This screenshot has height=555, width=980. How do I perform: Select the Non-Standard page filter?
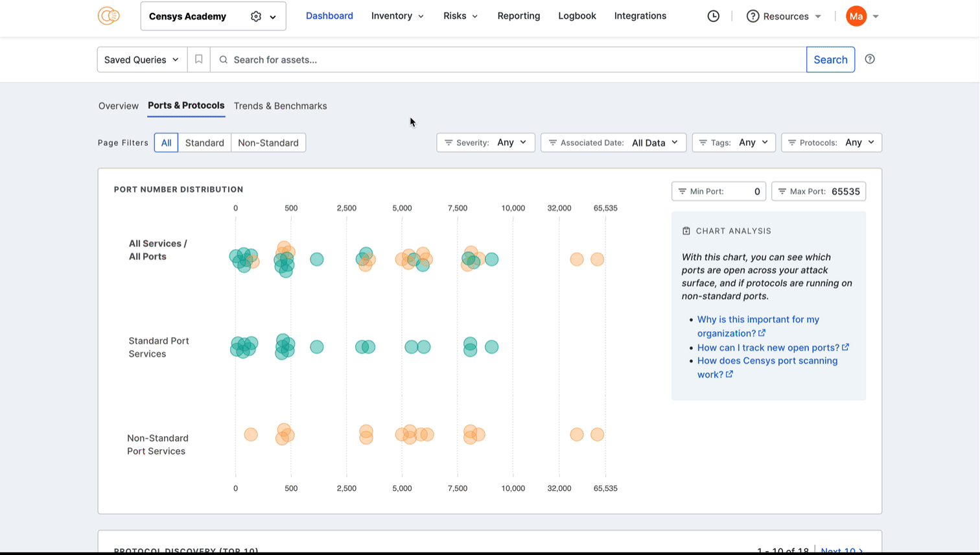pos(268,143)
